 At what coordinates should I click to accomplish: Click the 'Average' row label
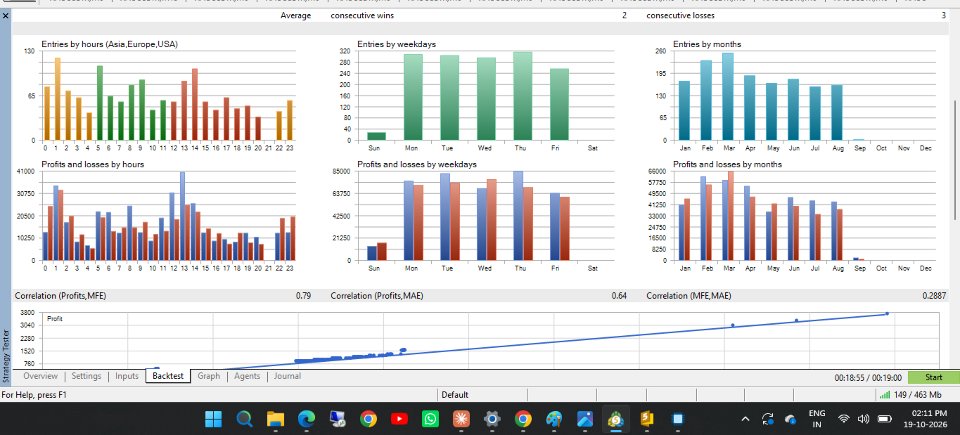pyautogui.click(x=296, y=15)
